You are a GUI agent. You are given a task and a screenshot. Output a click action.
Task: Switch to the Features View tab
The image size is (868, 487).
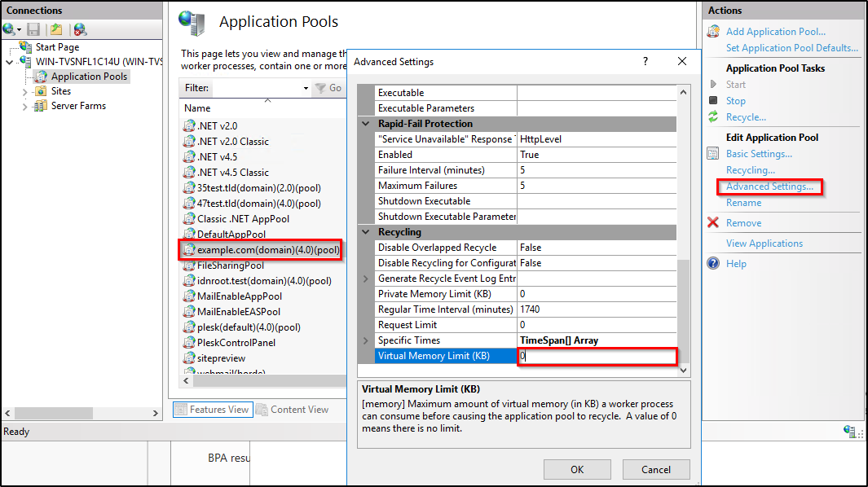(212, 410)
